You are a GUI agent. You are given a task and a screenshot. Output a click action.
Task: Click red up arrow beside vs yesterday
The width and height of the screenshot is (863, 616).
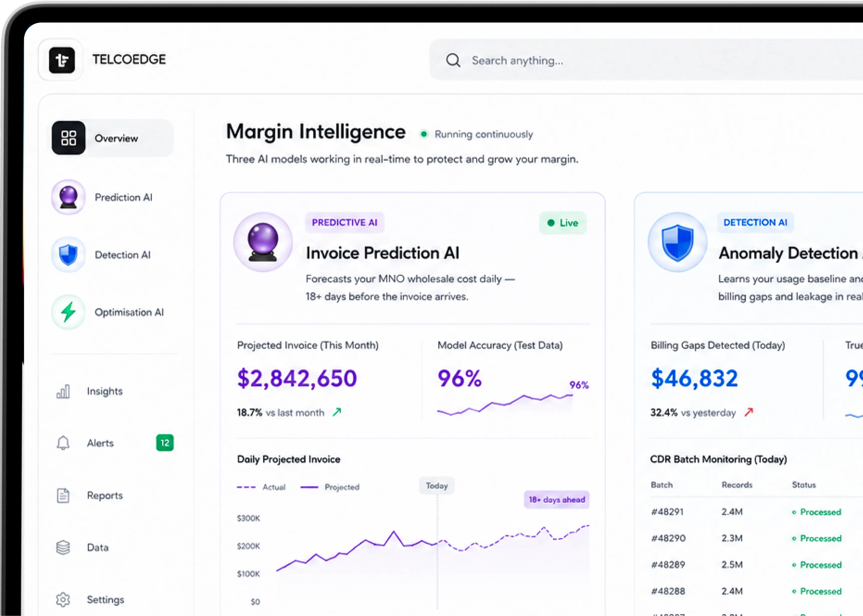tap(748, 412)
